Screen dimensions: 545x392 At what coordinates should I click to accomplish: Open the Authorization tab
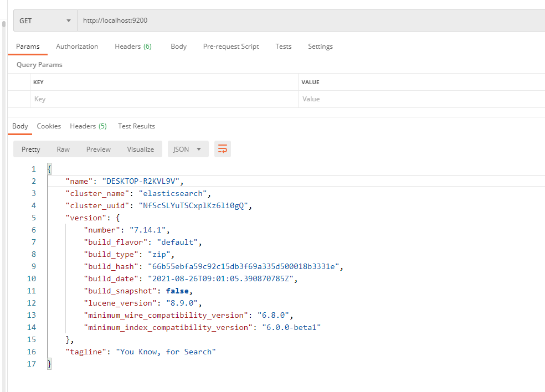click(77, 47)
